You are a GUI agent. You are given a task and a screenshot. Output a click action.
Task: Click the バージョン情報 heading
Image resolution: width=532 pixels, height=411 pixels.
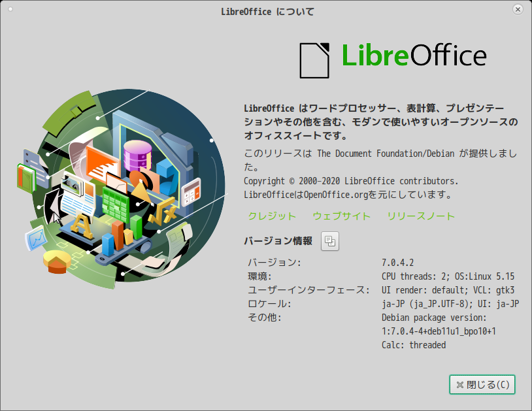coord(278,240)
